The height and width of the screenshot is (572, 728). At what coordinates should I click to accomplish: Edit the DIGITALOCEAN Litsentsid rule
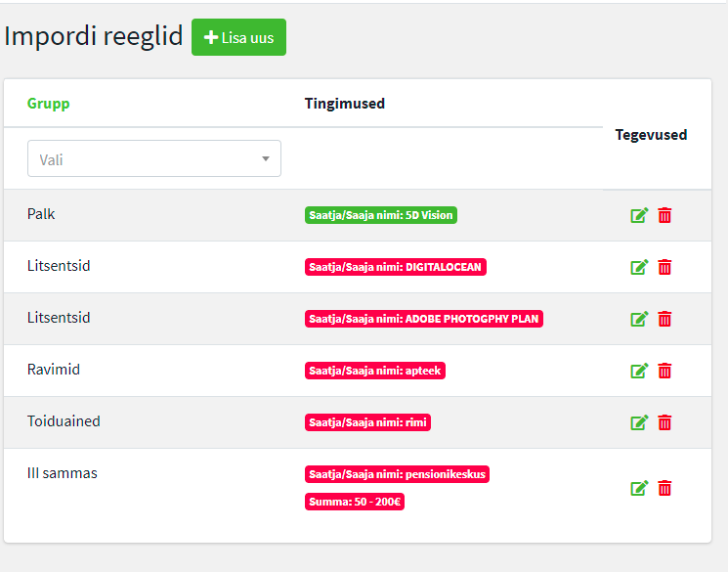click(x=639, y=267)
